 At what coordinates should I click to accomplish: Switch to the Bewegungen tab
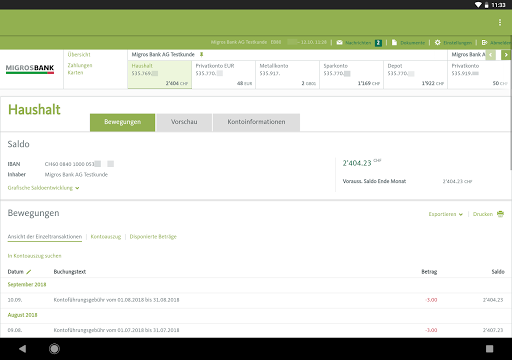(122, 122)
